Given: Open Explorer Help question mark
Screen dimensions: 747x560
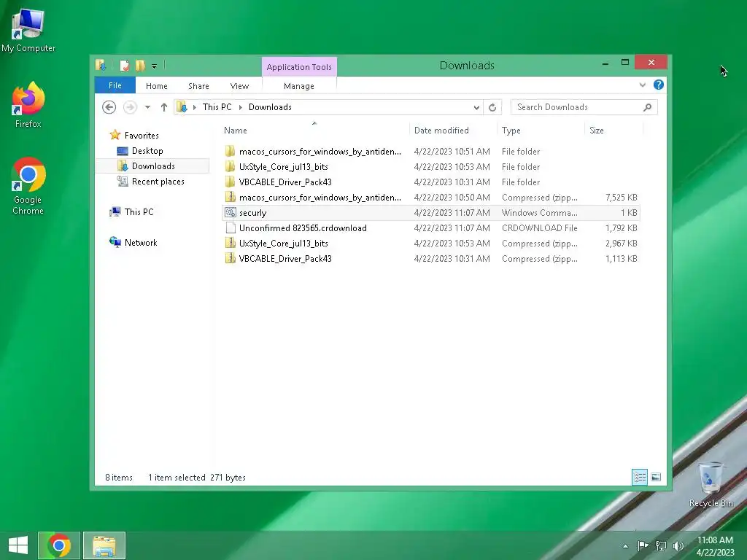Looking at the screenshot, I should (659, 85).
